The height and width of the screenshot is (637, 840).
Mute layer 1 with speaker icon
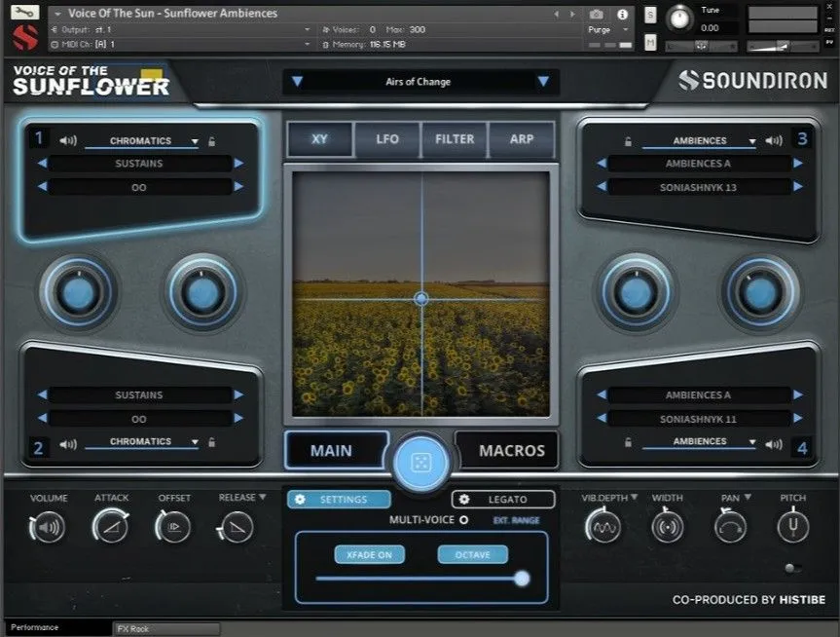(x=68, y=141)
